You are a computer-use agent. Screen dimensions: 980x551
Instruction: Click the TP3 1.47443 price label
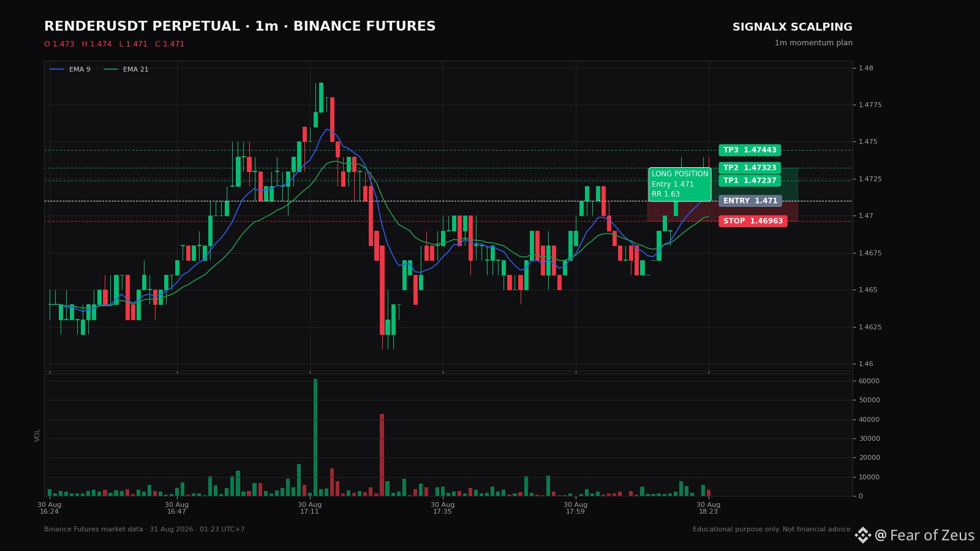pos(750,150)
